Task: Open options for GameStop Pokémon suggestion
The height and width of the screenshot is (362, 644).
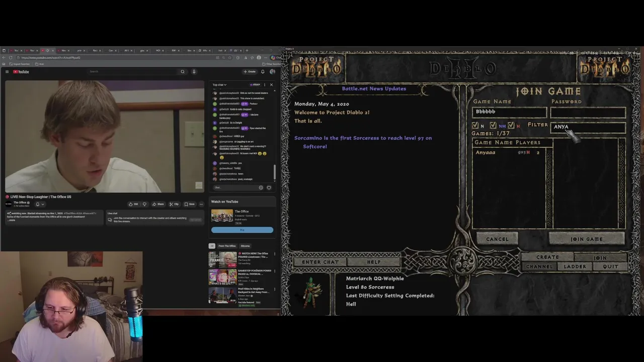Action: [x=275, y=271]
